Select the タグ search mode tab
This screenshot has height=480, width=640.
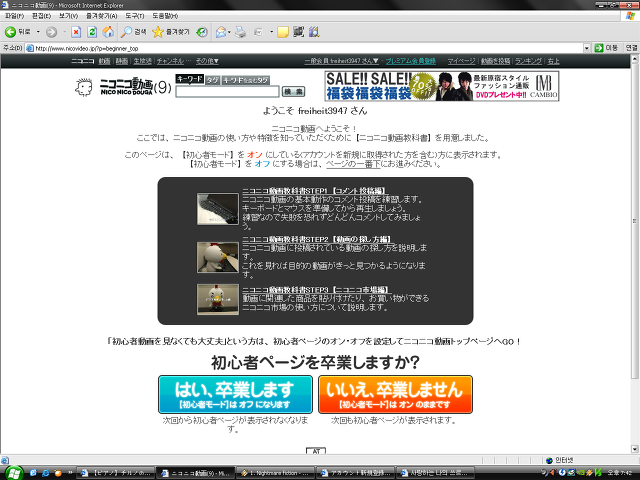[x=212, y=80]
